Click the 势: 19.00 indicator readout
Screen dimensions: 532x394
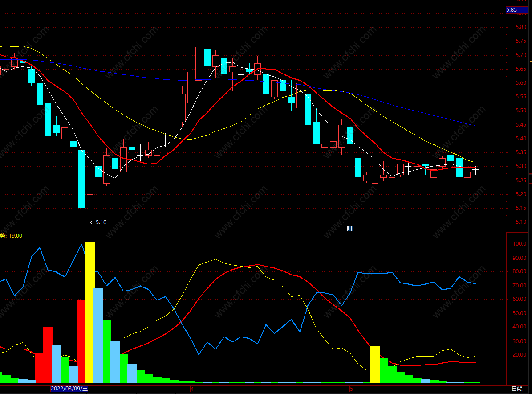[x=11, y=236]
